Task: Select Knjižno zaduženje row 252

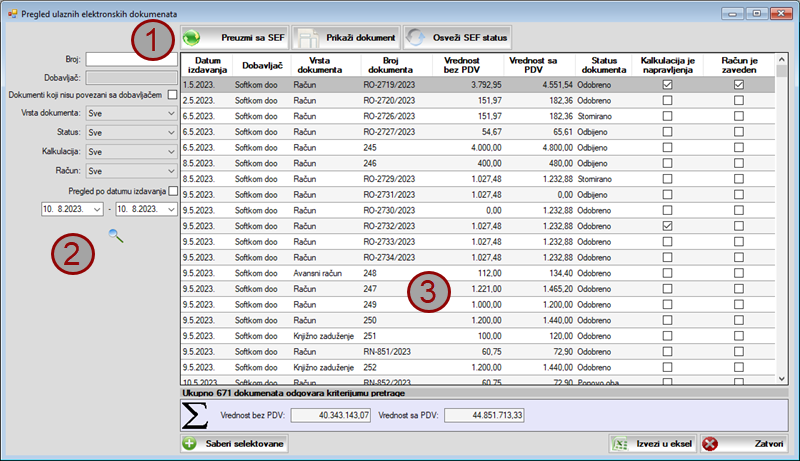Action: coord(478,368)
